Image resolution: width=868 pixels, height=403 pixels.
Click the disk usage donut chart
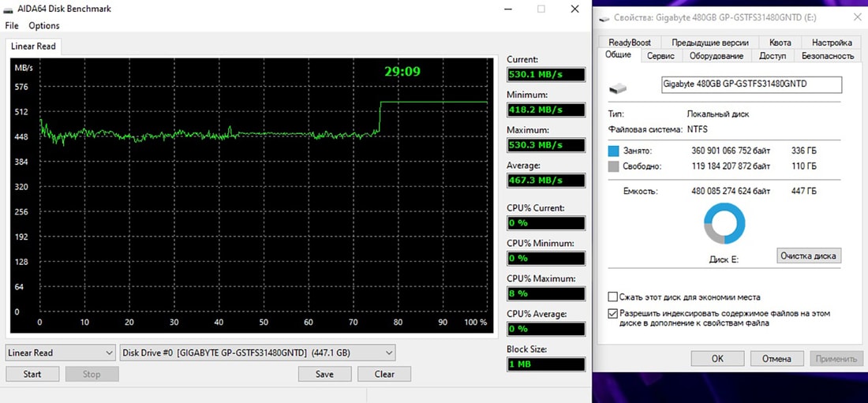(724, 223)
